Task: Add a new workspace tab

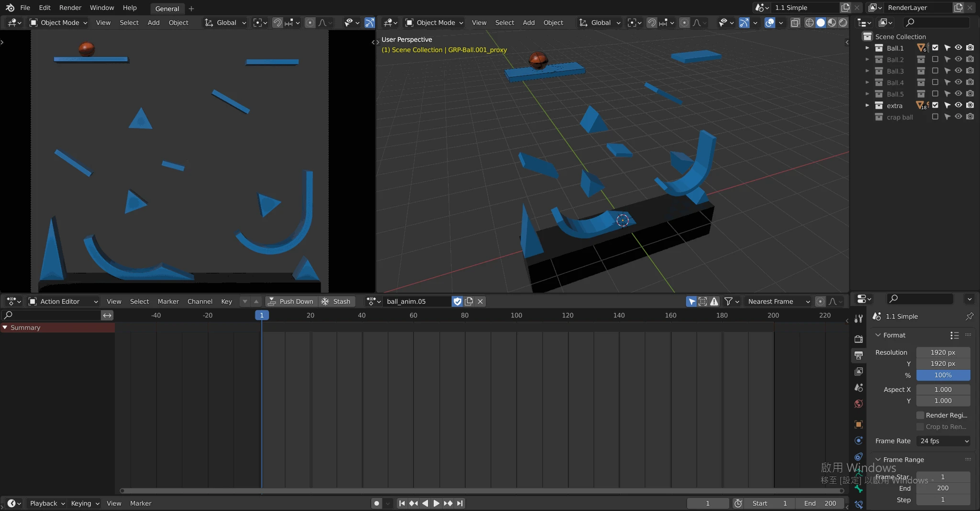Action: coord(191,8)
